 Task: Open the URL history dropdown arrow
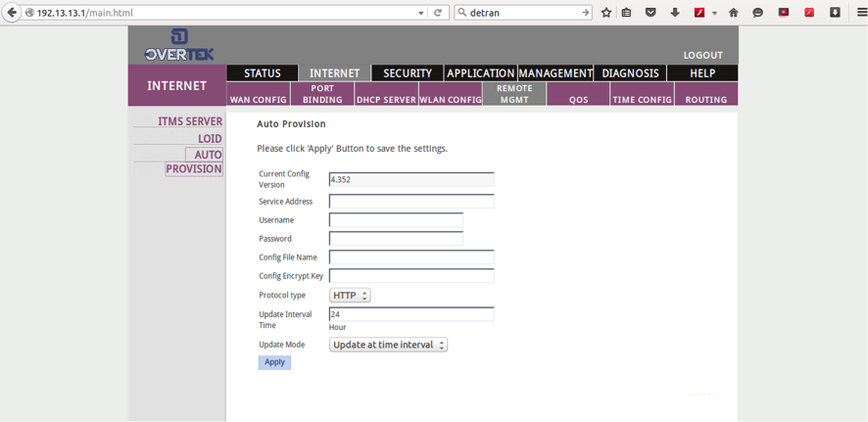coord(420,13)
